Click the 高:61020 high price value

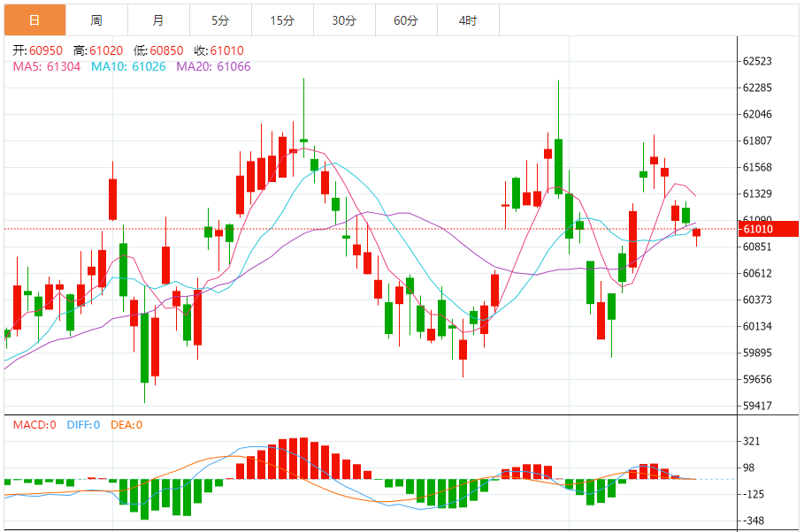point(98,50)
